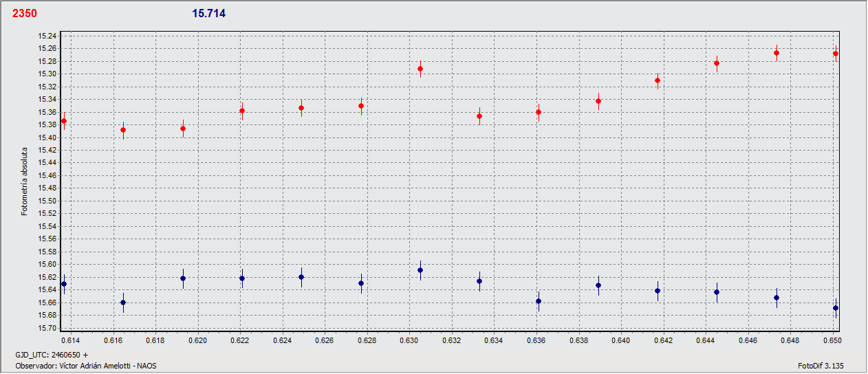868x374 pixels.
Task: Click the "15.70" y-axis tick label
Action: pyautogui.click(x=48, y=328)
